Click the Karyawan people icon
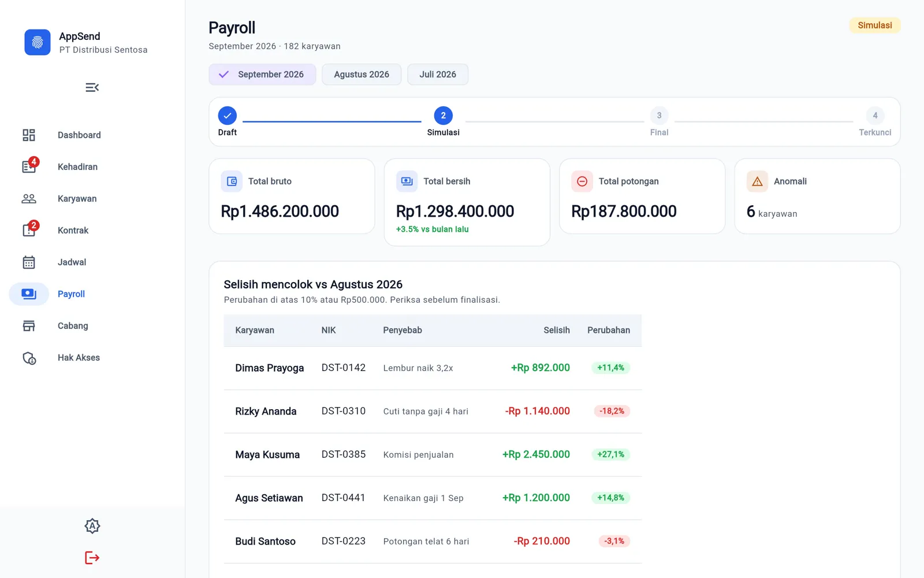924x578 pixels. (29, 199)
